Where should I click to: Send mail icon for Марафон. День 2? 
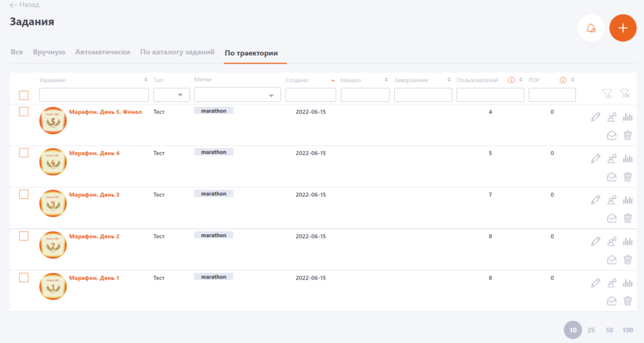611,260
